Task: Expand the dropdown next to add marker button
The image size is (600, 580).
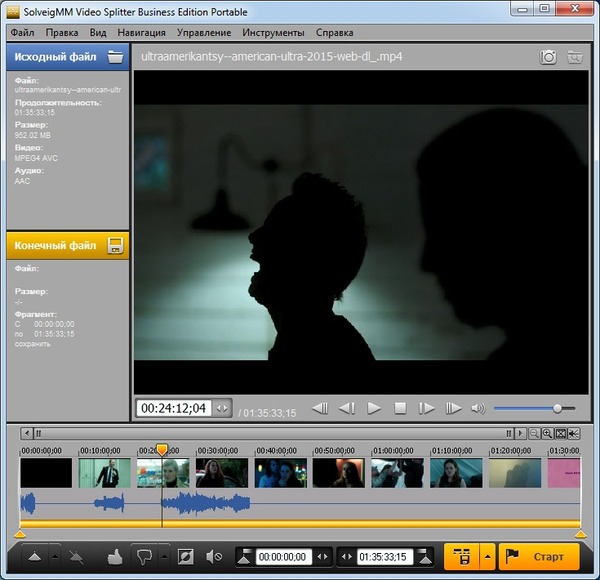Action: 53,556
